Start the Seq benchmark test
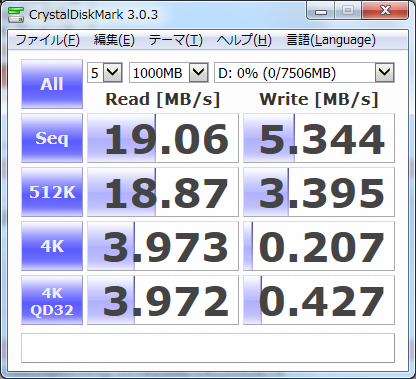 click(52, 138)
